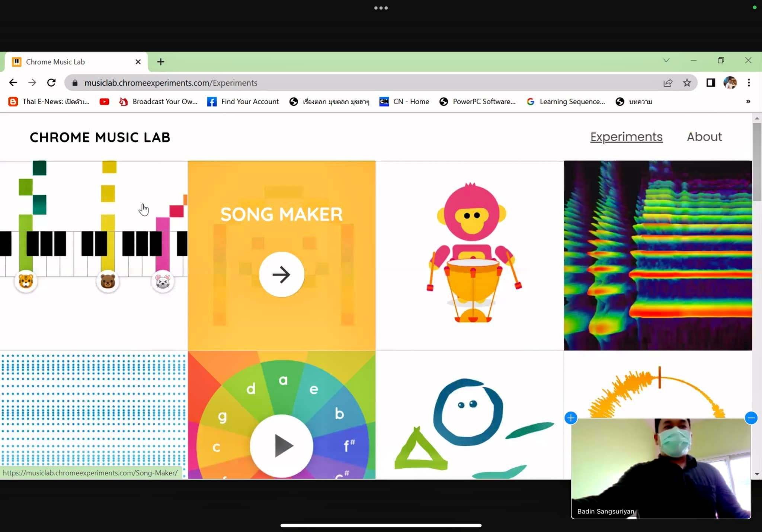Viewport: 762px width, 532px height.
Task: Open the Sound Waves blue dots tile
Action: [94, 415]
